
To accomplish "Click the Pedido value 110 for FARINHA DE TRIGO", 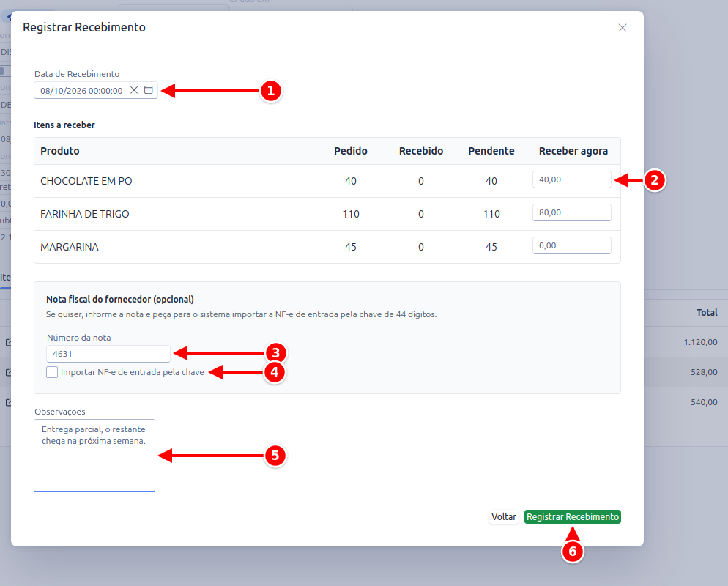I will pos(351,214).
